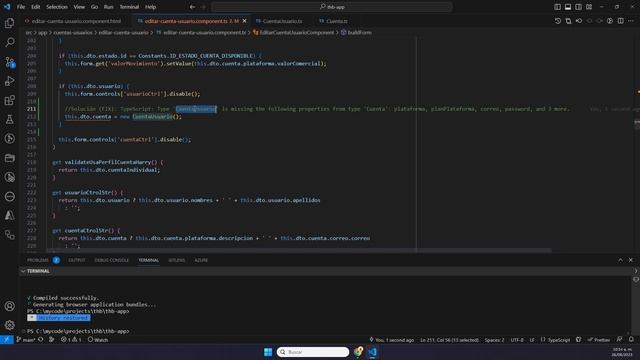640x360 pixels.
Task: Open the Source Control view
Action: [x=9, y=62]
